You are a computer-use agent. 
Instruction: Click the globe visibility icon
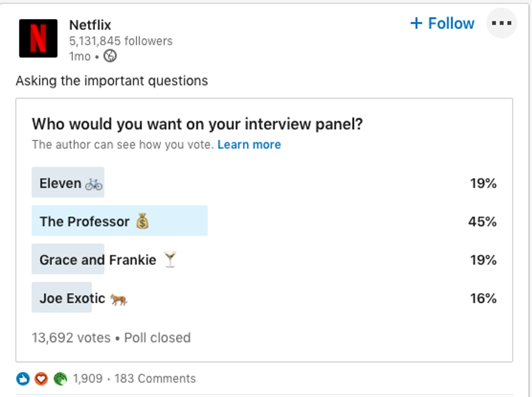pyautogui.click(x=110, y=56)
